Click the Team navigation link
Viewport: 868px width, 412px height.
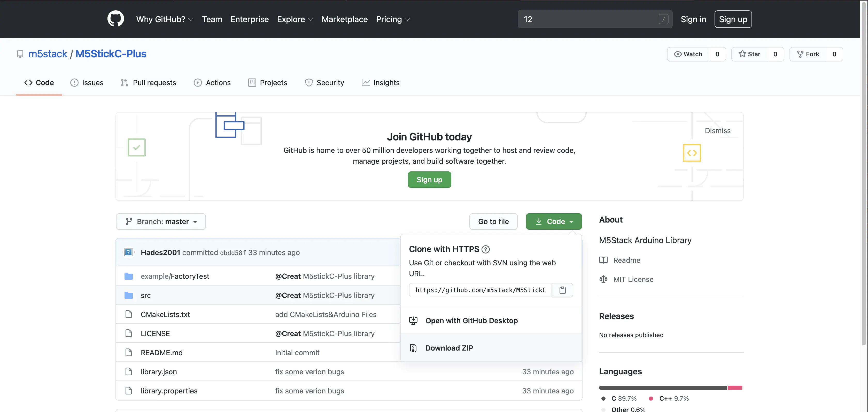click(x=212, y=19)
